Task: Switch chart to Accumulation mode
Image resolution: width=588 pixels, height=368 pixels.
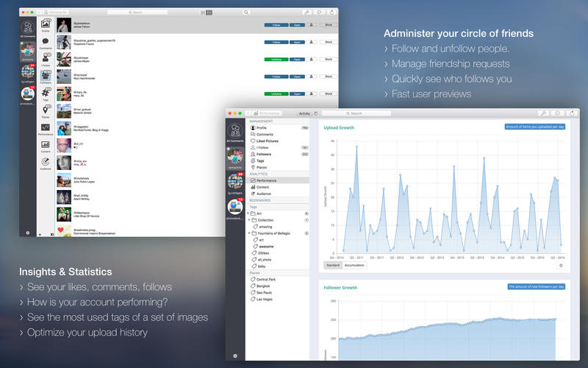Action: pyautogui.click(x=353, y=265)
